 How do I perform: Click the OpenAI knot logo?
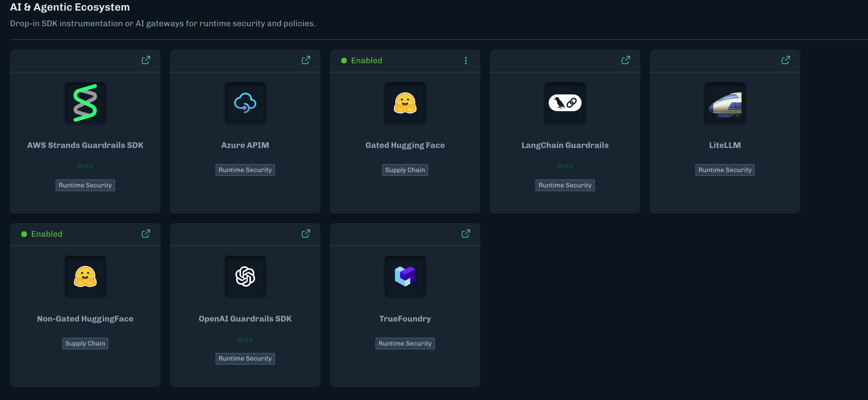click(245, 277)
